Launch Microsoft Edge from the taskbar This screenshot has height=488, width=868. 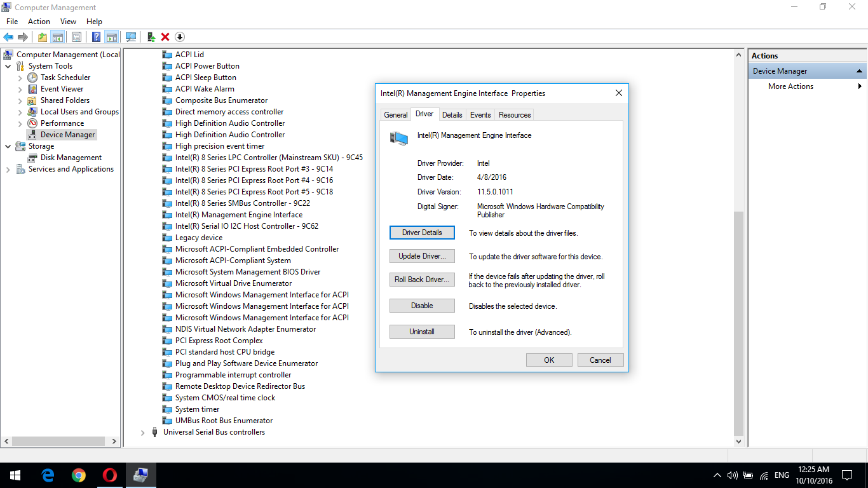pos(48,475)
